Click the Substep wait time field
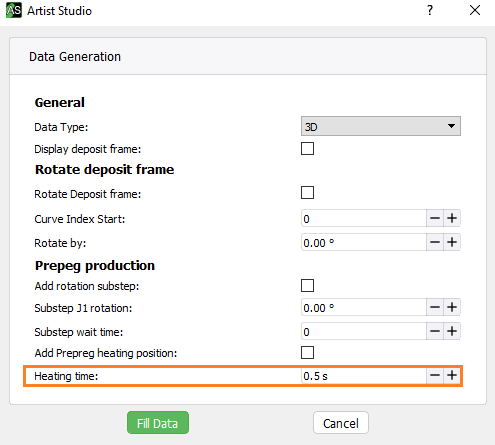495x445 pixels. click(x=364, y=331)
